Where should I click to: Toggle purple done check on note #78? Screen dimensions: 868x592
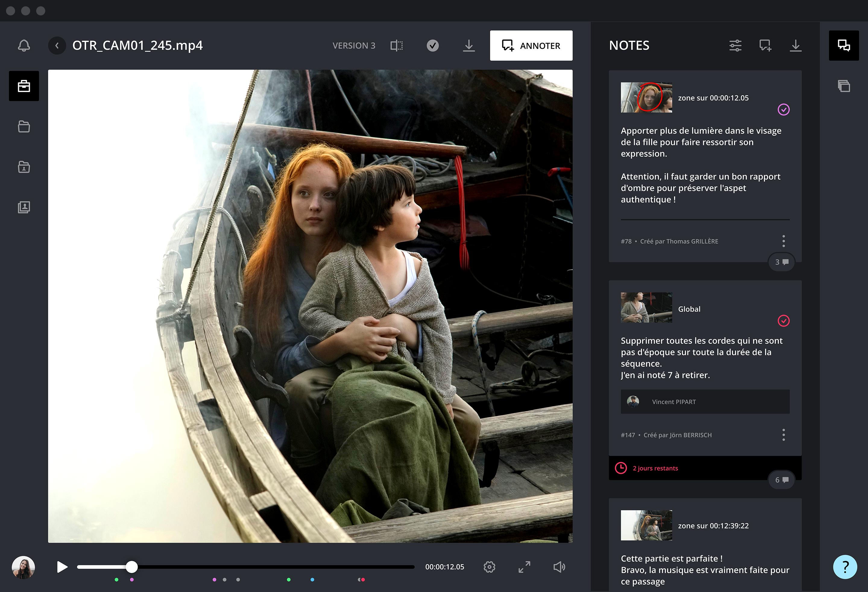click(783, 110)
